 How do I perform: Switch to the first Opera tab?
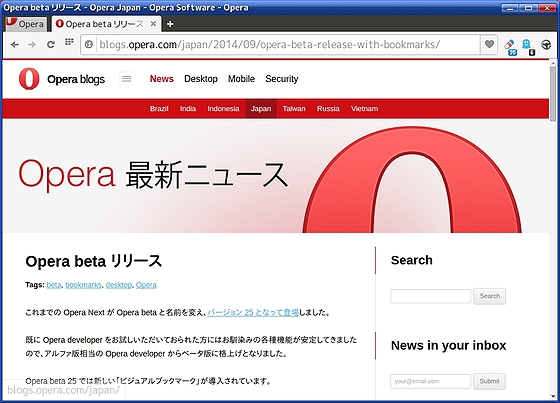pyautogui.click(x=26, y=24)
